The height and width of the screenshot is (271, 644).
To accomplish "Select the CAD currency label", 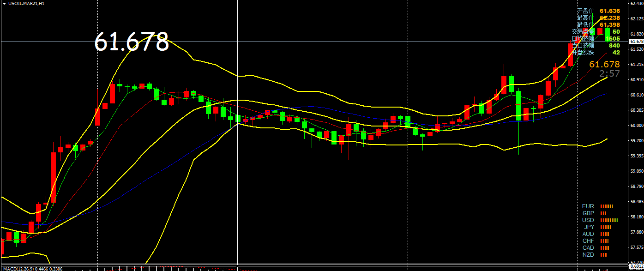I will (x=588, y=248).
